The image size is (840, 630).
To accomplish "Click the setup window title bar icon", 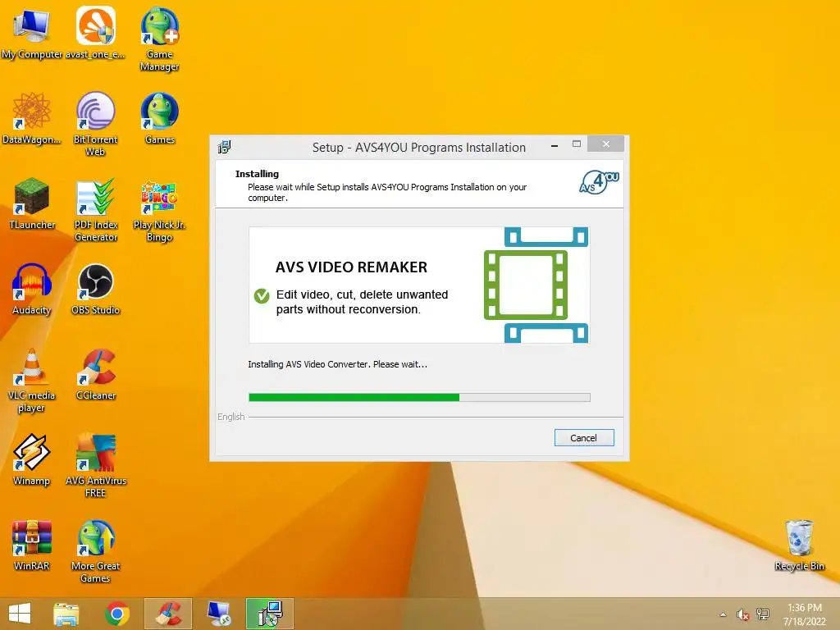I will click(224, 147).
